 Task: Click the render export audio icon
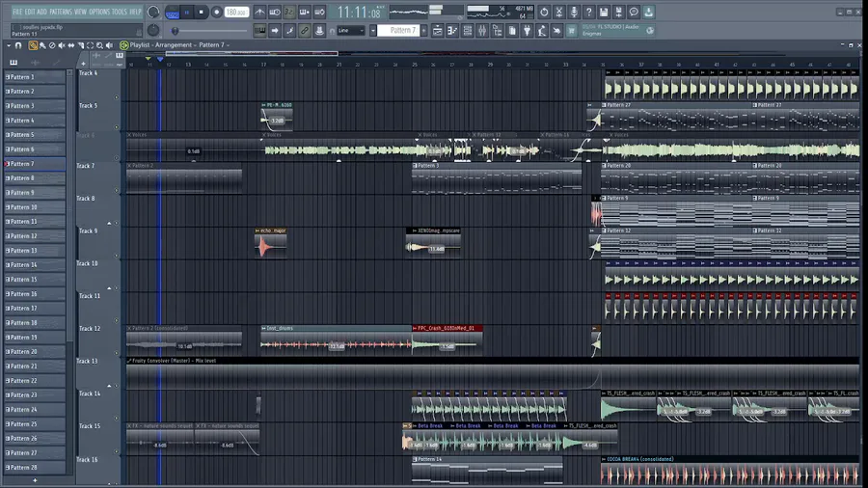(619, 12)
